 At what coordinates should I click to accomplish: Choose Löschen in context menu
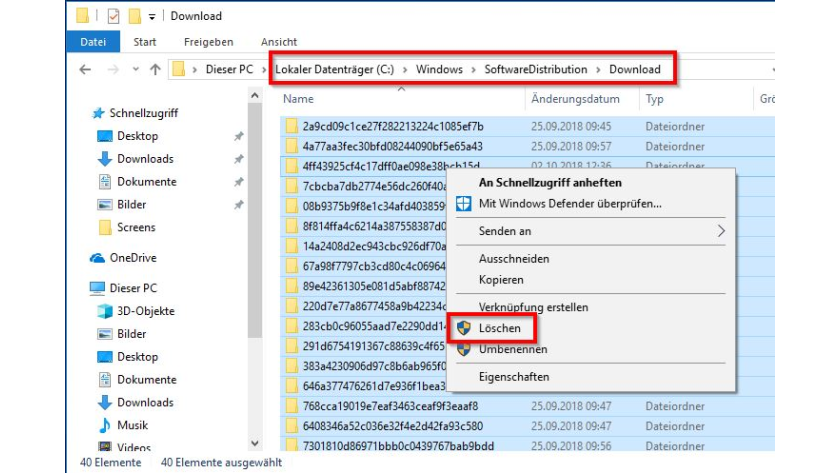click(x=499, y=328)
